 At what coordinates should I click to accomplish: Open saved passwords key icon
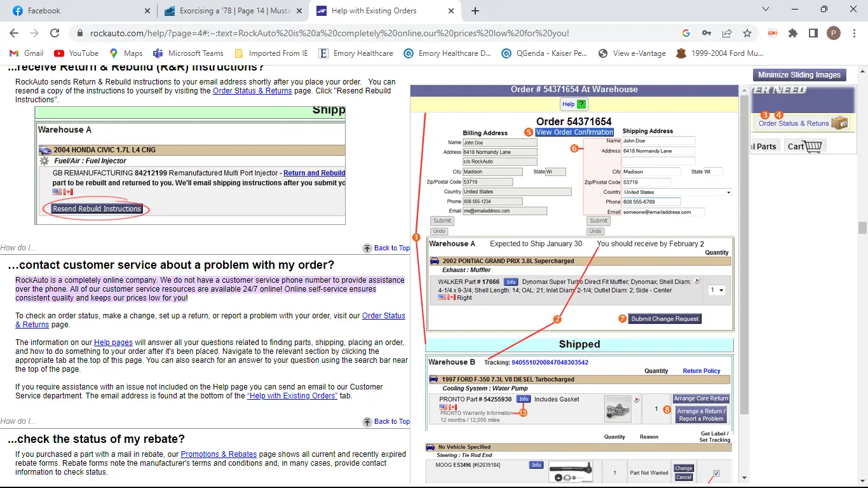pos(707,33)
